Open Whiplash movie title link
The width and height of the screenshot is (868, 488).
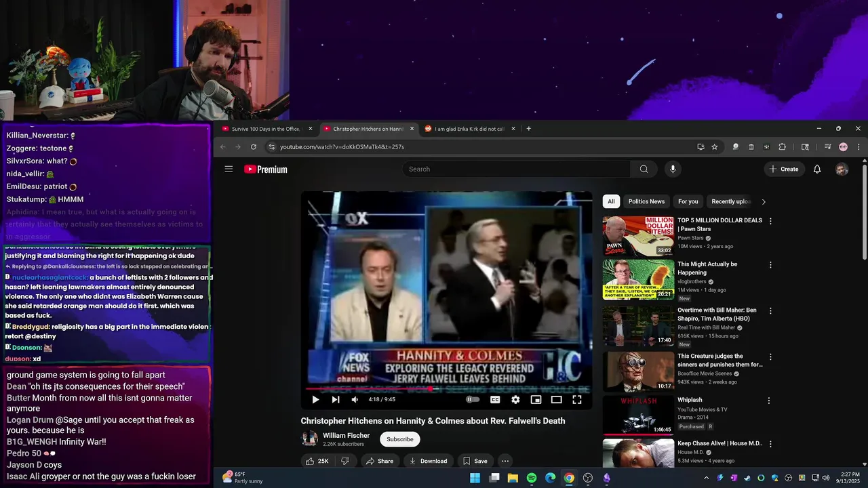point(690,400)
